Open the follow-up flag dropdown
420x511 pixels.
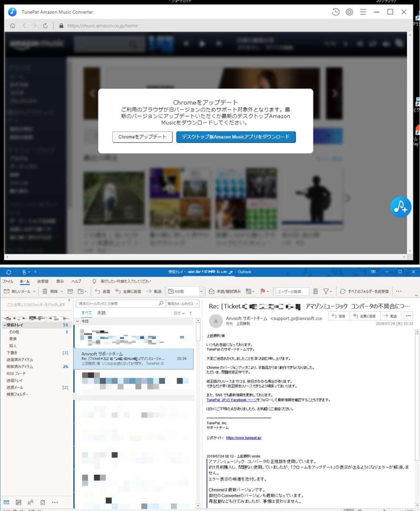[264, 291]
